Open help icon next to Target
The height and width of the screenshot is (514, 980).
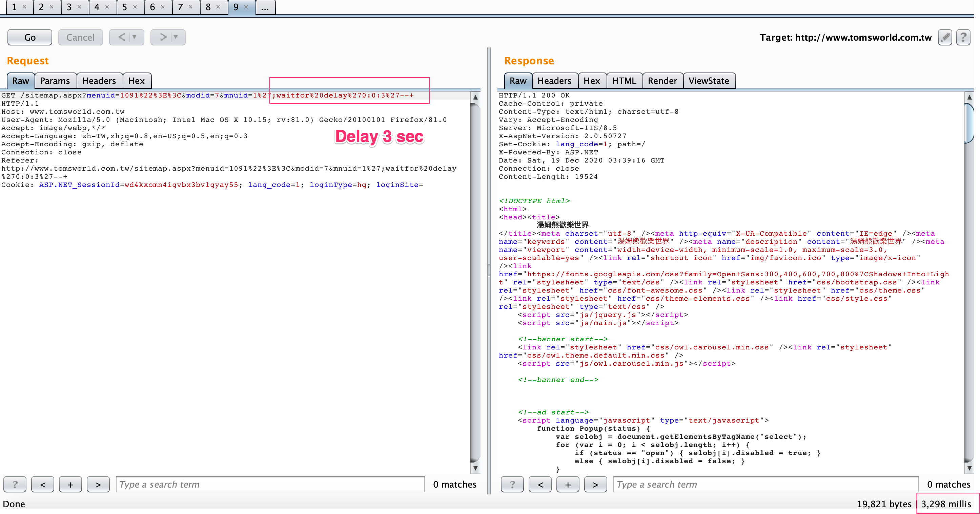point(963,37)
